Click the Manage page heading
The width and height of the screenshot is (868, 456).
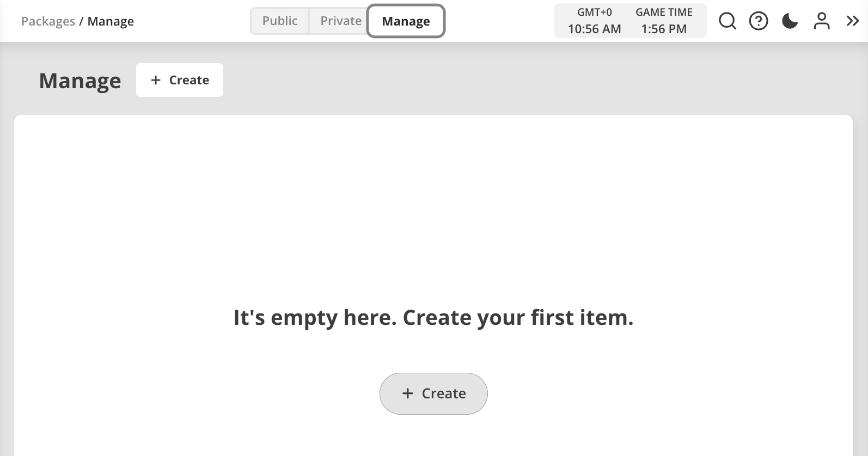coord(80,81)
